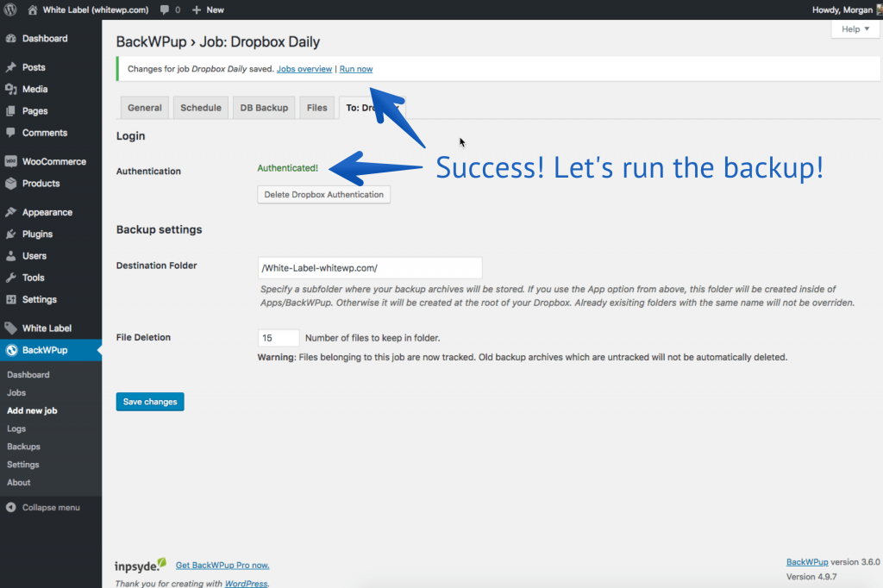The width and height of the screenshot is (883, 588).
Task: Click the Products box icon
Action: pyautogui.click(x=10, y=183)
